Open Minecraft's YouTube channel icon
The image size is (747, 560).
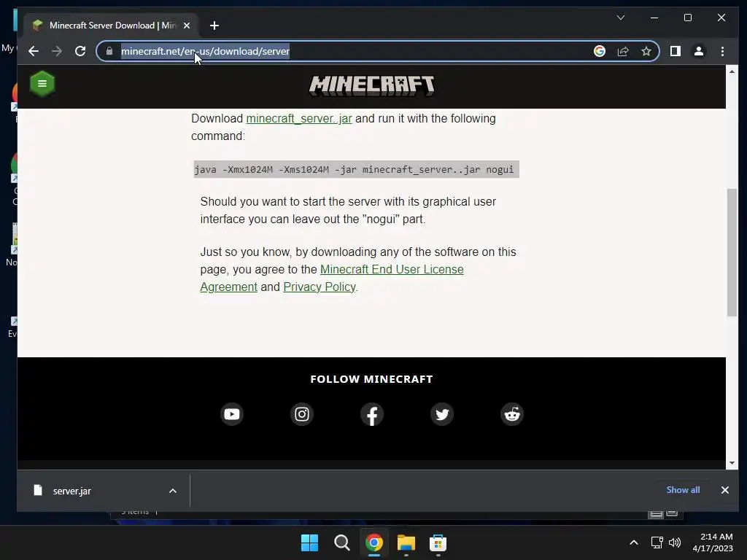point(232,414)
